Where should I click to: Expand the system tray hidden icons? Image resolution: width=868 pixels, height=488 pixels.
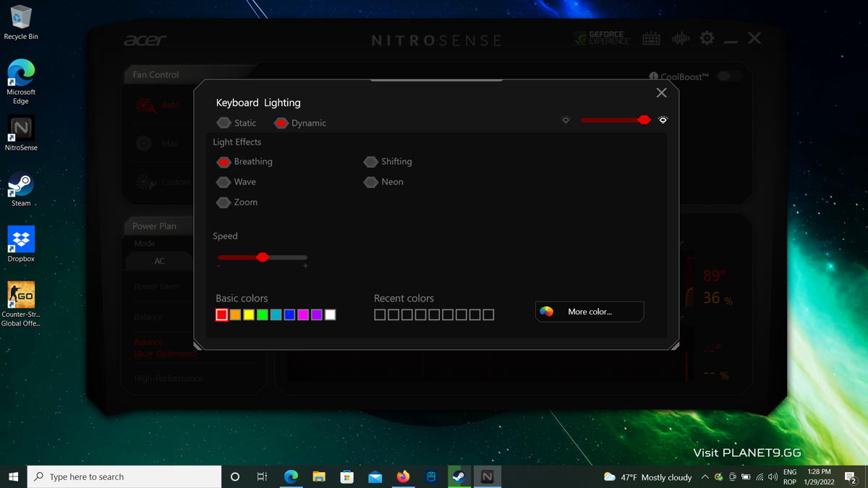tap(705, 477)
